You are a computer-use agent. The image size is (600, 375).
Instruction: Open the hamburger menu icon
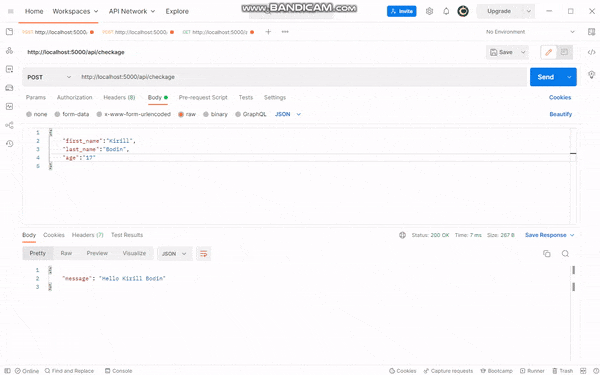[11, 11]
